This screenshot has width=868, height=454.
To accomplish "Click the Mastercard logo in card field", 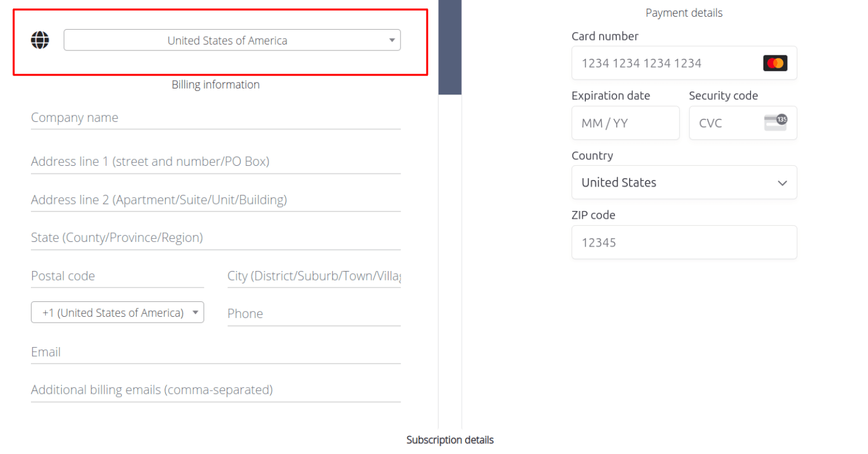I will pyautogui.click(x=775, y=63).
